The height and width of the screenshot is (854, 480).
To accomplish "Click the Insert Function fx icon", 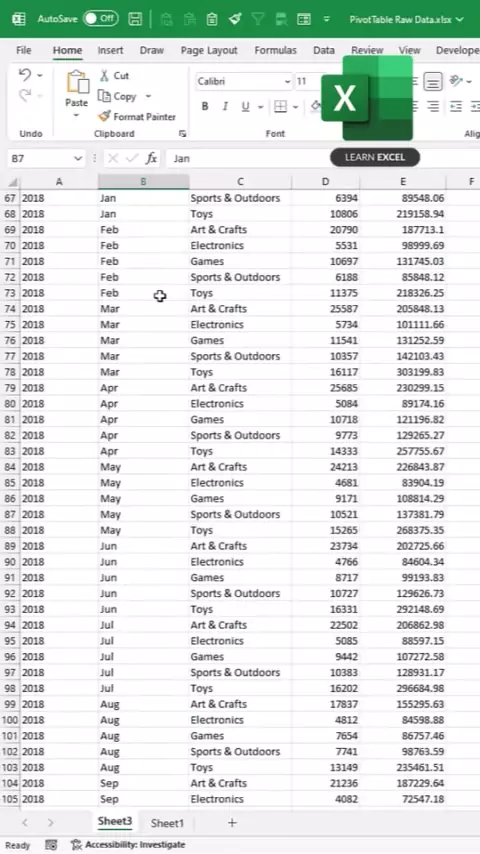I will [x=151, y=158].
